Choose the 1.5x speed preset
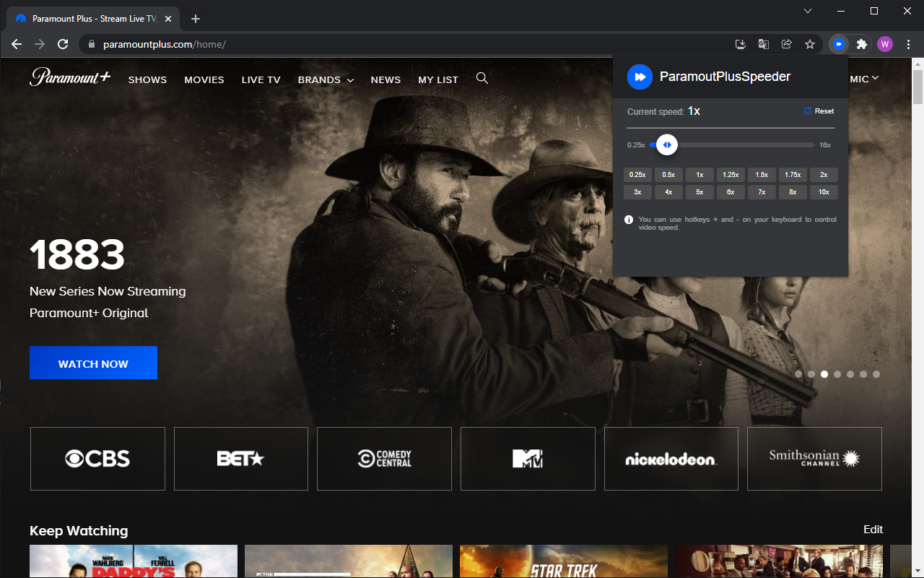Image resolution: width=924 pixels, height=578 pixels. (x=762, y=175)
